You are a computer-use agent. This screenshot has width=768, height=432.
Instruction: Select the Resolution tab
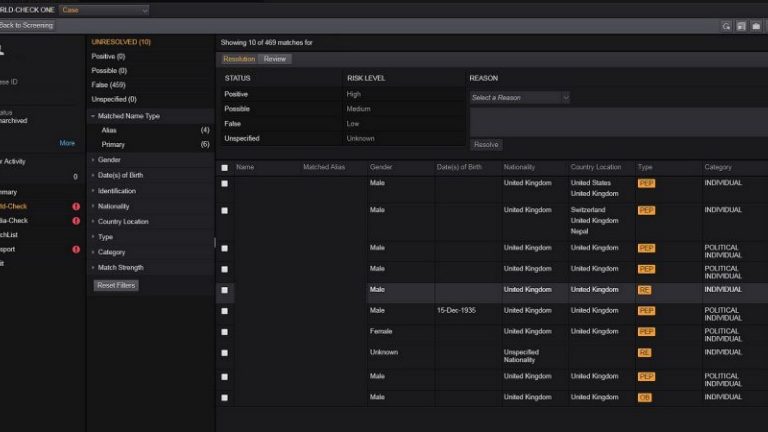pos(239,59)
